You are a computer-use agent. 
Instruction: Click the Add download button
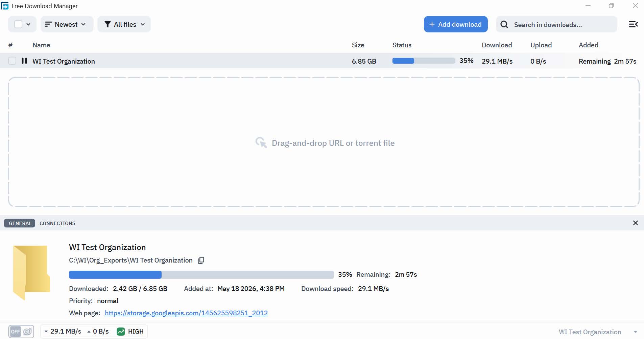455,24
